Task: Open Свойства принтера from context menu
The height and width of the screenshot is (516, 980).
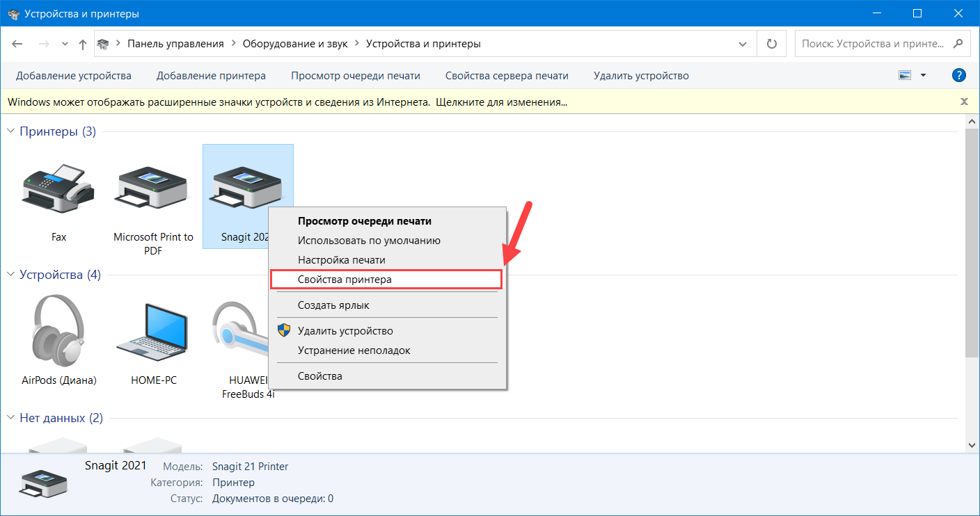Action: (x=386, y=280)
